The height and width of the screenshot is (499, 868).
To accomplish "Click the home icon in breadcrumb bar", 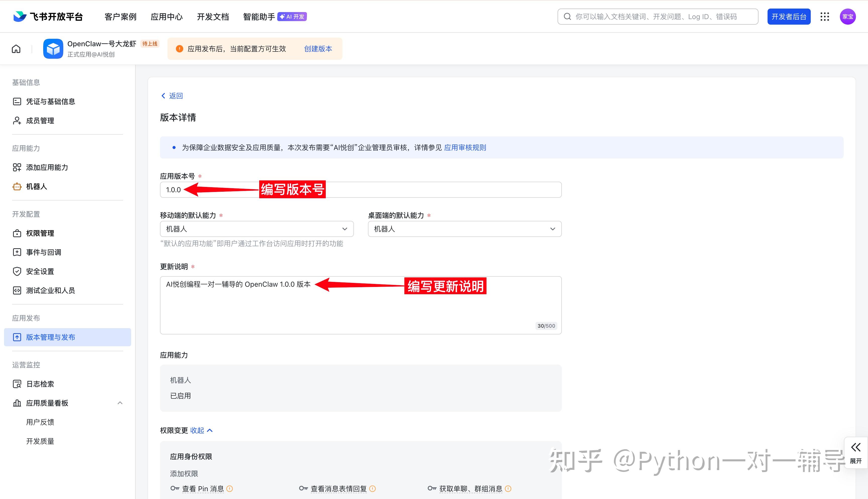I will pyautogui.click(x=16, y=49).
